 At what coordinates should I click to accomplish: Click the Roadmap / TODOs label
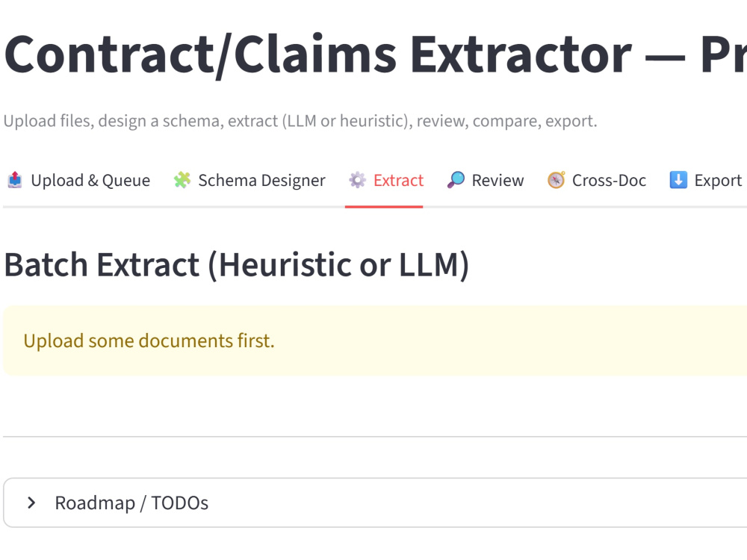[x=131, y=503]
